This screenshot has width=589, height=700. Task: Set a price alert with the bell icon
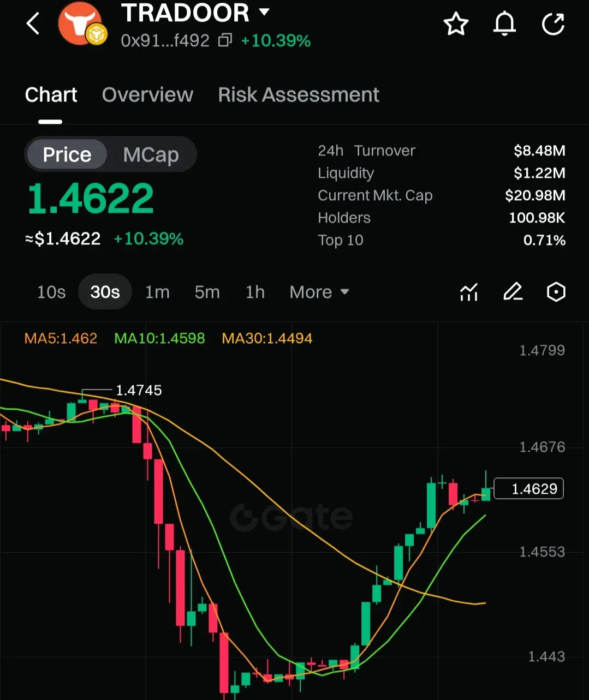[504, 24]
